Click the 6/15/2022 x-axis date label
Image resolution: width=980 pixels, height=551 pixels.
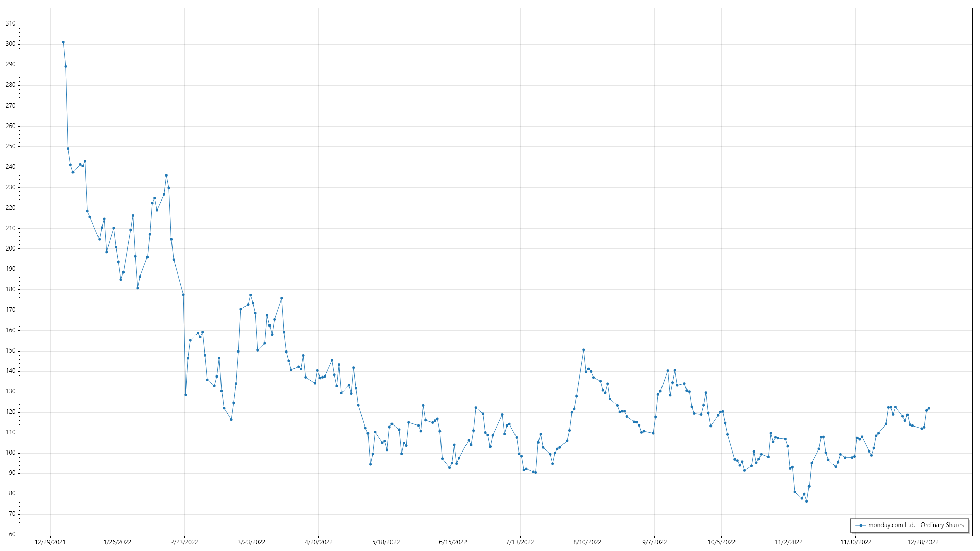pyautogui.click(x=453, y=542)
